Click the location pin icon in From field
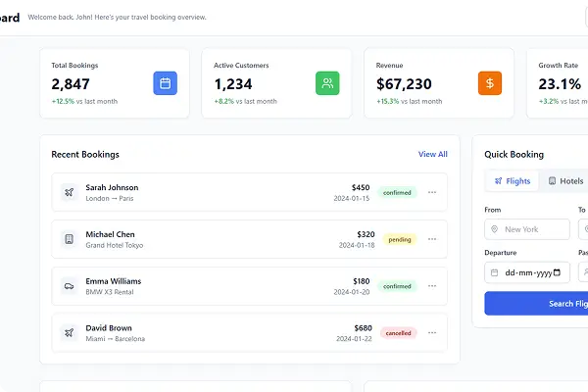 (494, 229)
